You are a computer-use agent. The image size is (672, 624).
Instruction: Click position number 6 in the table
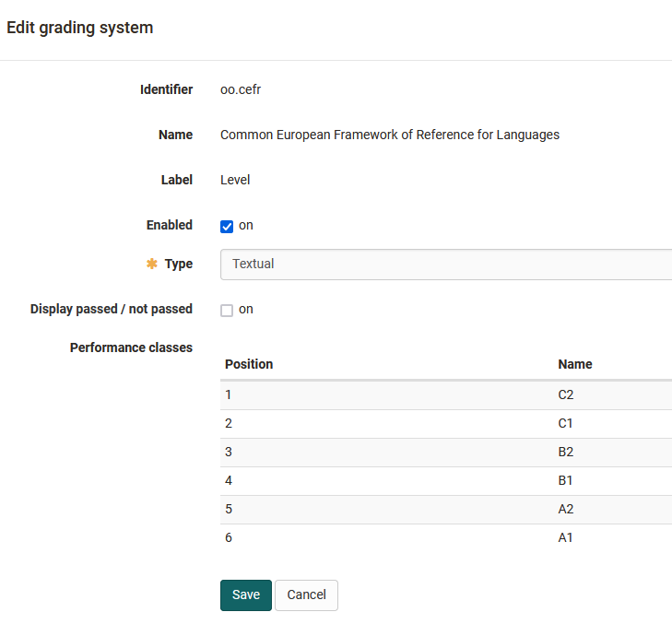229,538
